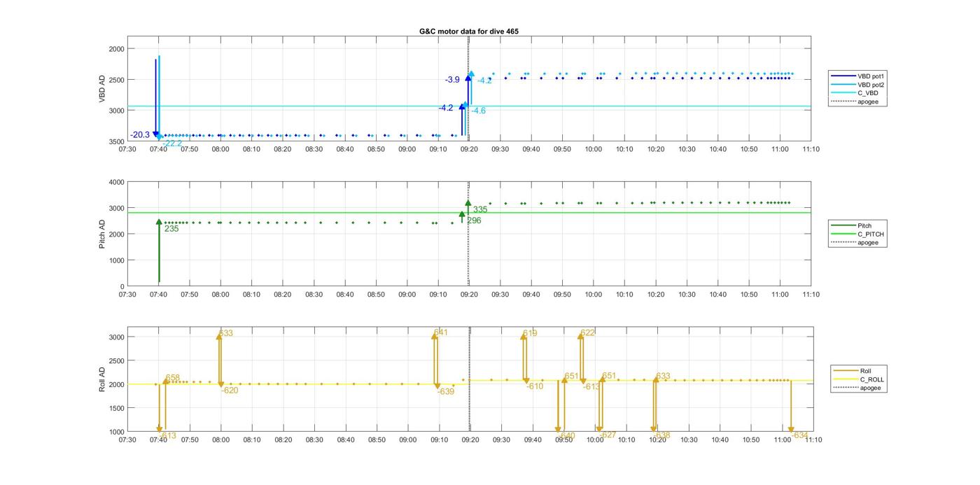Click the title "G&C motor data for dive 465"
The height and width of the screenshot is (485, 980).
tap(469, 31)
